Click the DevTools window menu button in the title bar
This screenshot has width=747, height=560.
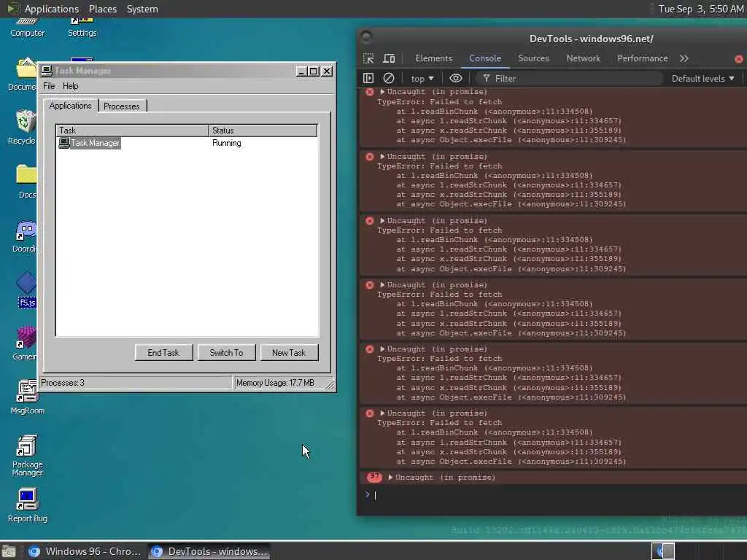[x=366, y=38]
